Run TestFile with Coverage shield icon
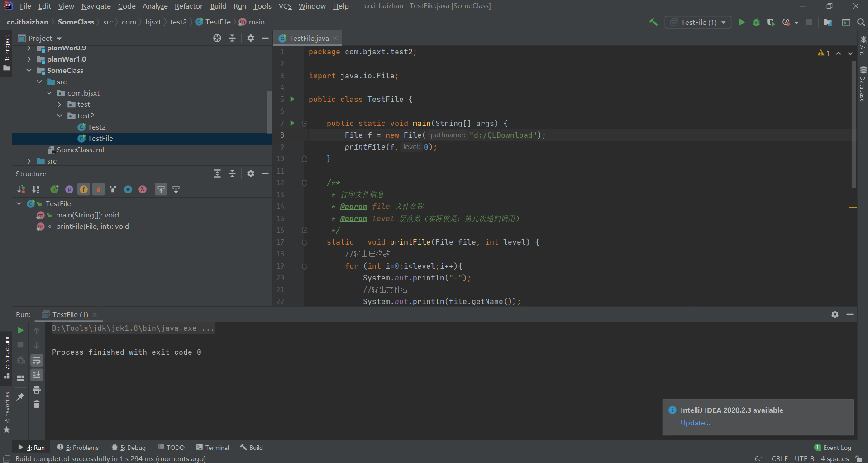868x463 pixels. click(771, 22)
